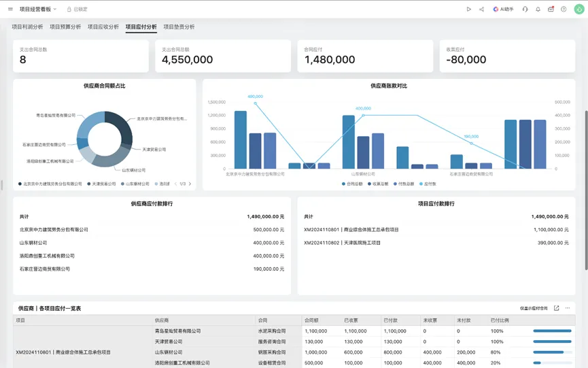Click the play/preview icon in top bar
Image resolution: width=588 pixels, height=368 pixels.
[x=468, y=10]
